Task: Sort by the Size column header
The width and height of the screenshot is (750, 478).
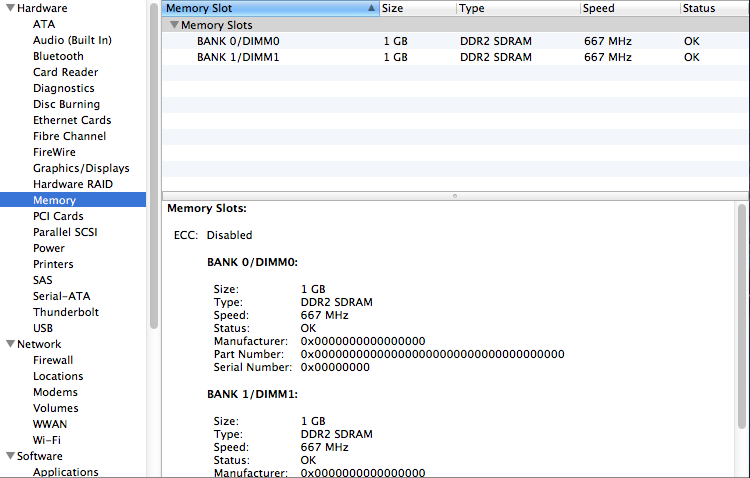Action: tap(418, 8)
